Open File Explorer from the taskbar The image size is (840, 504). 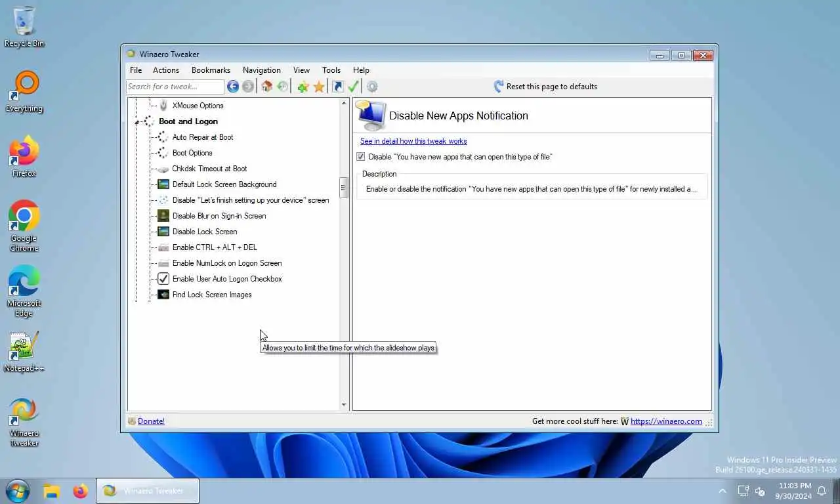pos(52,491)
